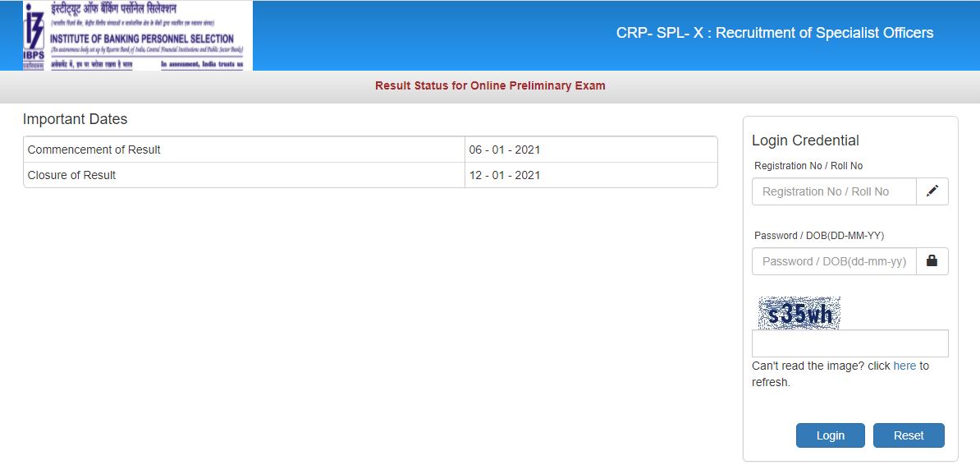
Task: Click 'Result Status for Online Preliminary Exam' title
Action: 490,85
